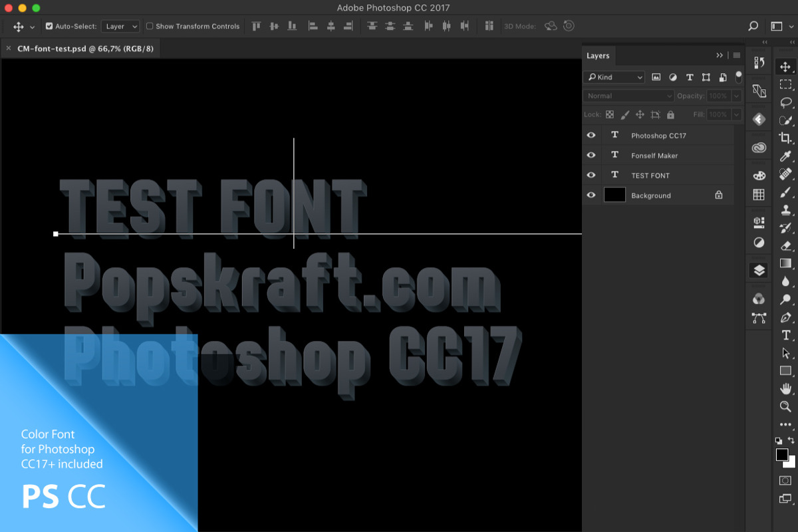
Task: Swap foreground and background colors
Action: point(791,440)
